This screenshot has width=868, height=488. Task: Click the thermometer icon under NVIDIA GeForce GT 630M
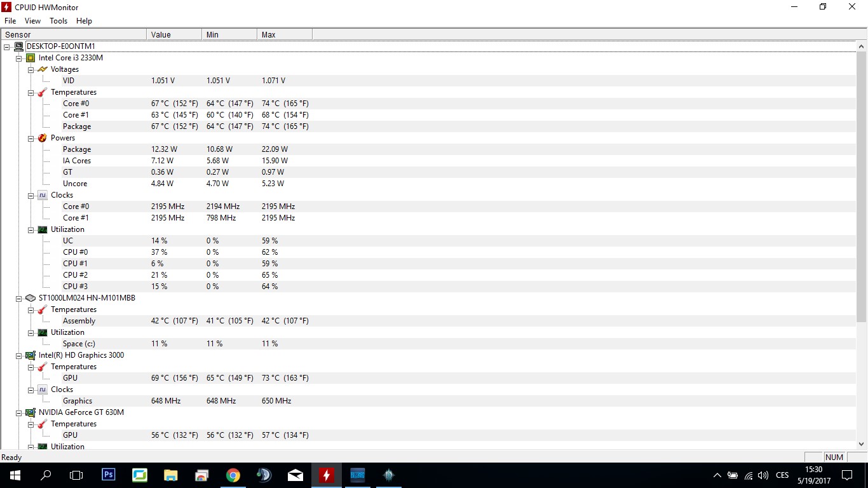43,424
